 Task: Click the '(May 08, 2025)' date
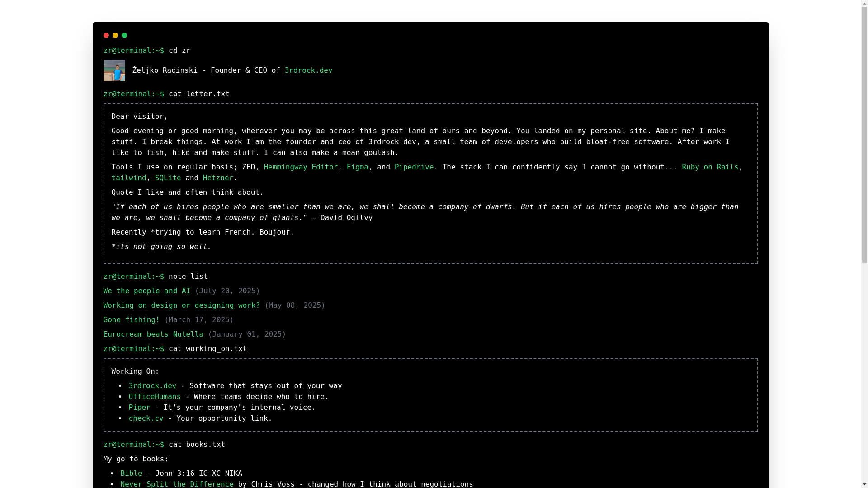point(295,305)
